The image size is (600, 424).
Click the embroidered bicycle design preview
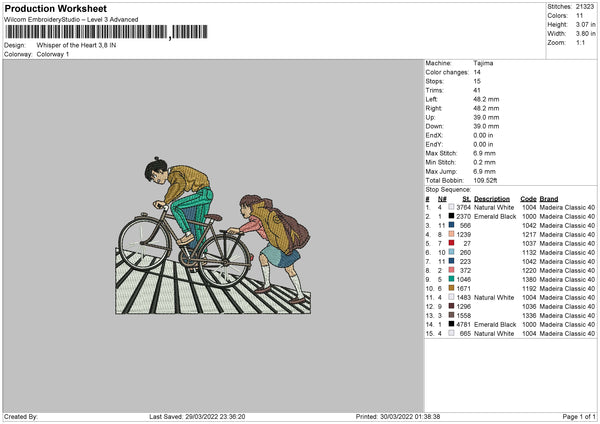click(x=214, y=236)
